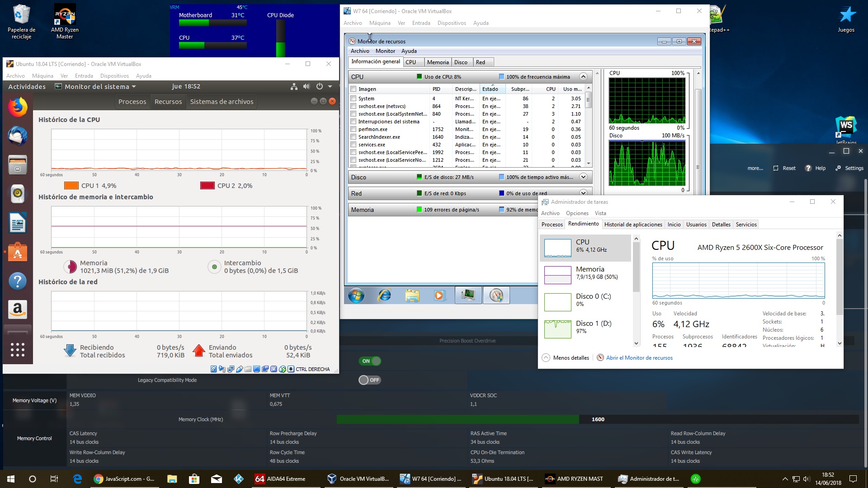This screenshot has width=868, height=488.
Task: Click Ubuntu volume icon in top bar
Action: click(307, 86)
